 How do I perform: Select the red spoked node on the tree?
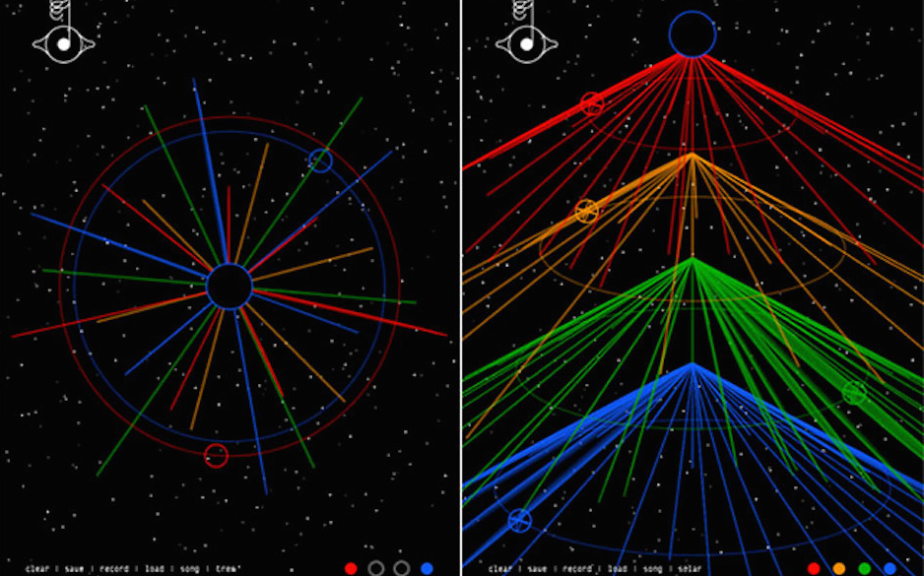pyautogui.click(x=591, y=103)
